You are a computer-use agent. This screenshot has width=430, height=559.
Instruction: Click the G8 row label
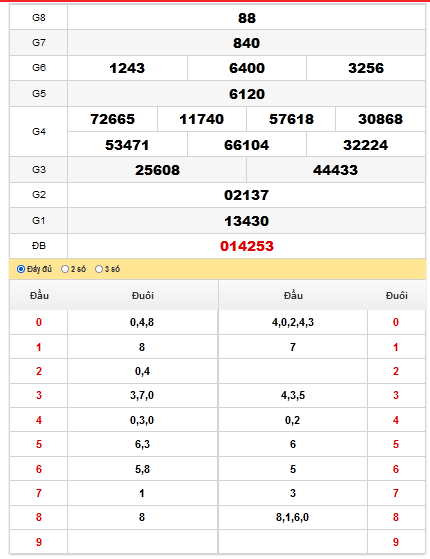click(39, 17)
